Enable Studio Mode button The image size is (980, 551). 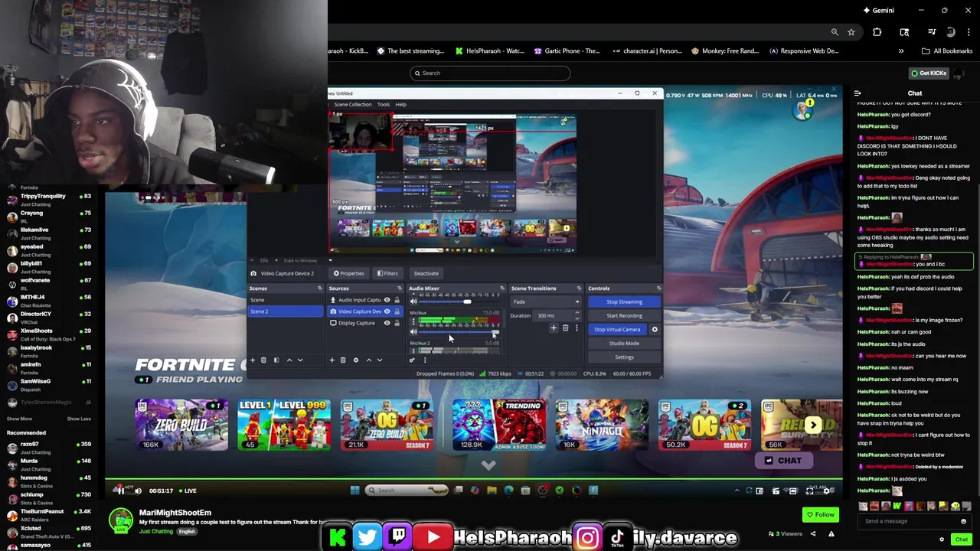(x=625, y=344)
